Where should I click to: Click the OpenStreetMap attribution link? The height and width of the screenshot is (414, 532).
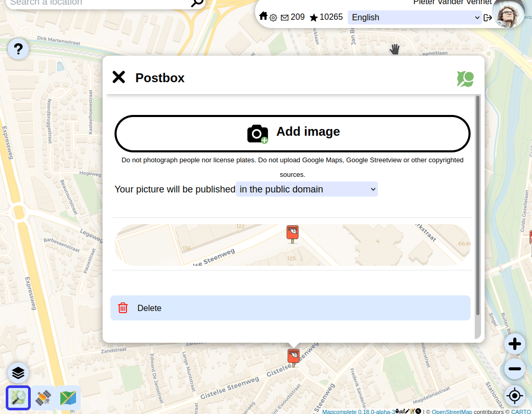tap(451, 411)
